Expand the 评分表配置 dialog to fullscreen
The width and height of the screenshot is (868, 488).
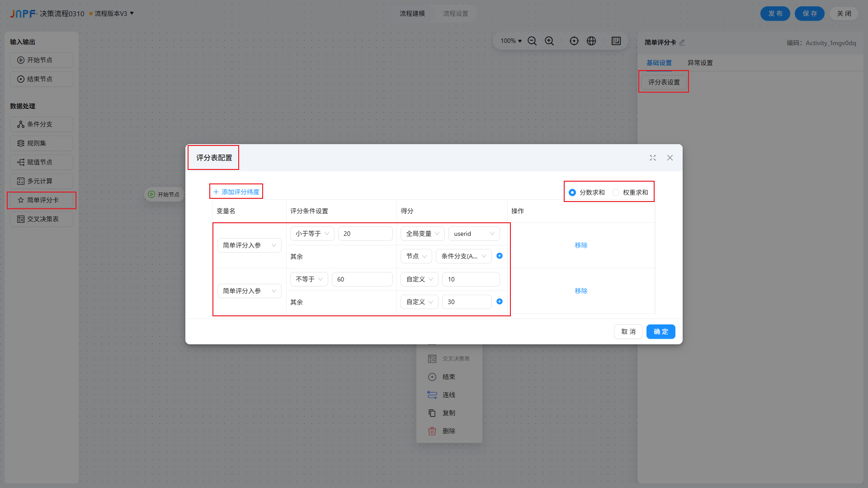[x=653, y=158]
